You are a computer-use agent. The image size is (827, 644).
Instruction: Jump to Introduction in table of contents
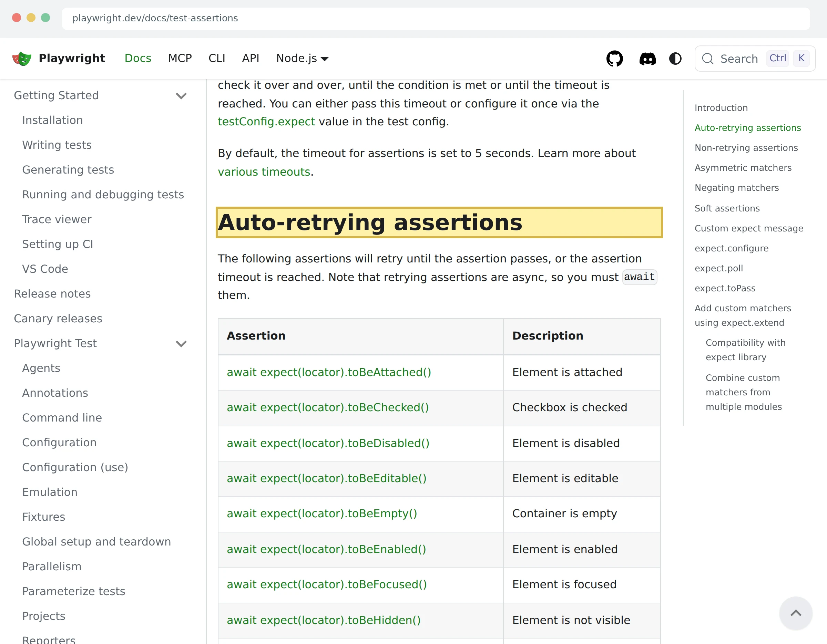721,108
